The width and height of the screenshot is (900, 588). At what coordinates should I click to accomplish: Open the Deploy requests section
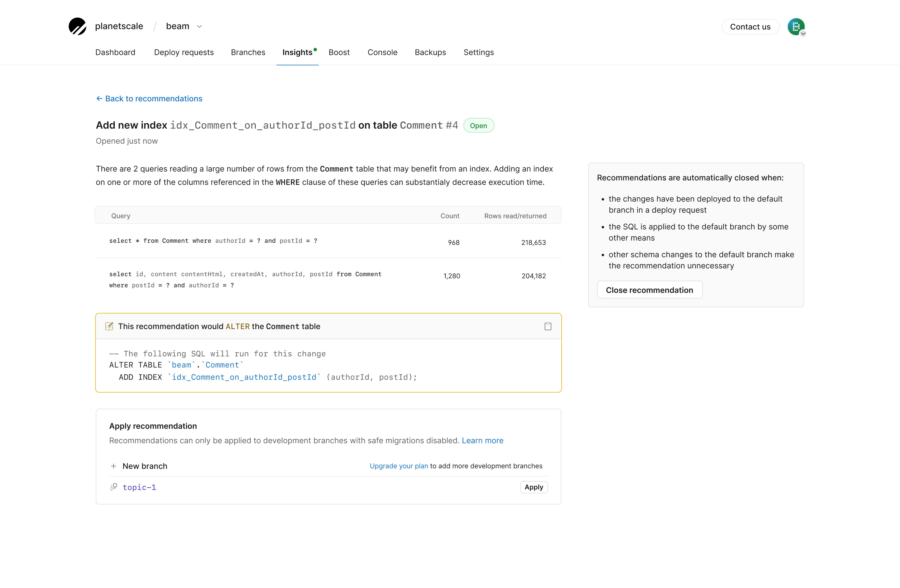pos(184,53)
